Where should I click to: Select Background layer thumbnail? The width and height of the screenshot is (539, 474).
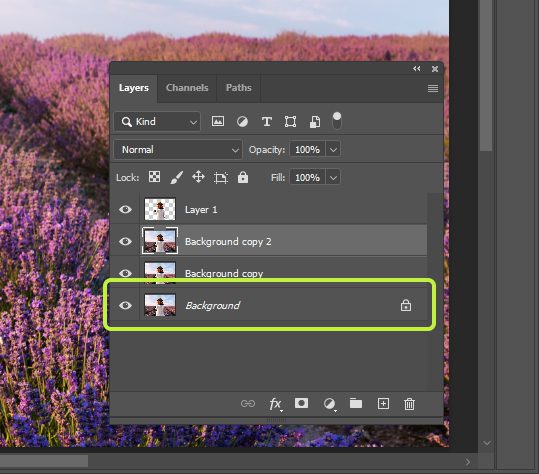point(160,305)
